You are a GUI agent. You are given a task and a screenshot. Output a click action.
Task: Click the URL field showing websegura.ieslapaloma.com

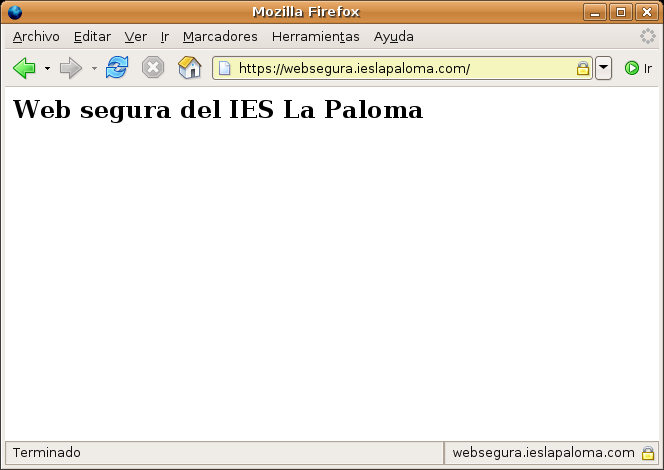402,68
